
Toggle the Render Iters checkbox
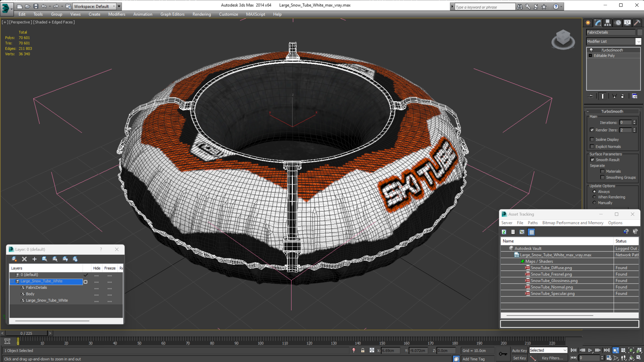pyautogui.click(x=592, y=130)
